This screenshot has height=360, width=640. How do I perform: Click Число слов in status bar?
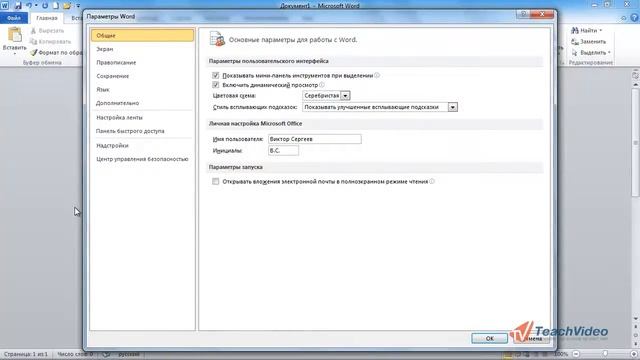click(x=75, y=354)
